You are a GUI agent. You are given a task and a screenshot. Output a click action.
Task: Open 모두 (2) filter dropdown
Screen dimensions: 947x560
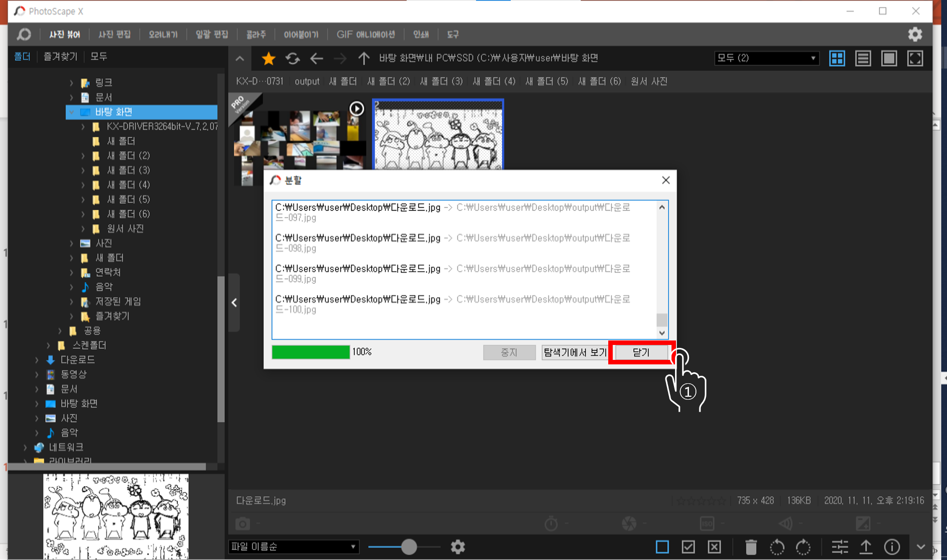(767, 58)
